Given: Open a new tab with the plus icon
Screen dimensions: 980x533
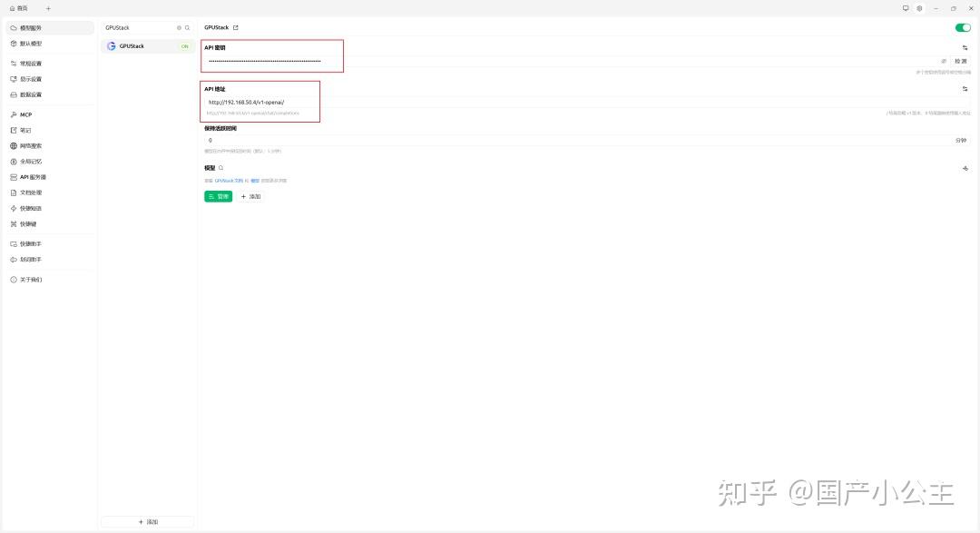Looking at the screenshot, I should (48, 9).
